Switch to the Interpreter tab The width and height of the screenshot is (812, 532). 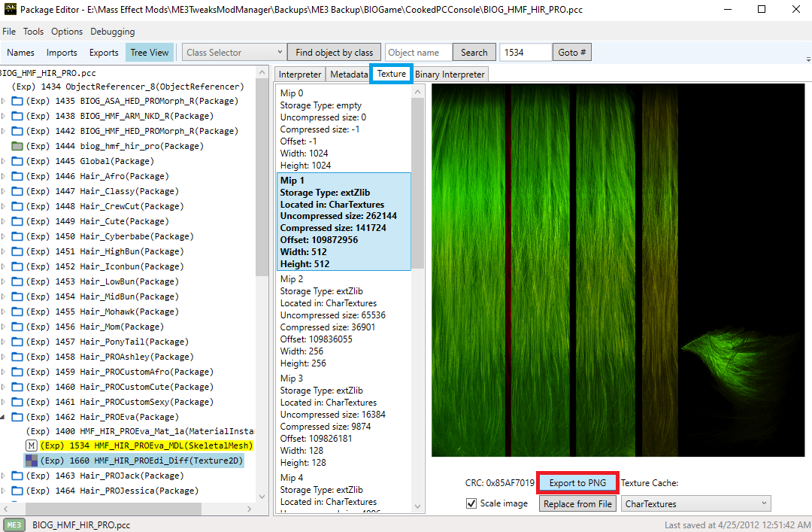pyautogui.click(x=300, y=74)
